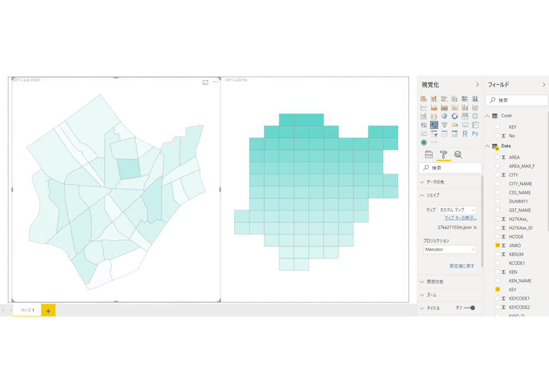Click the focus mode icon on left map
549x392 pixels.
[x=206, y=82]
